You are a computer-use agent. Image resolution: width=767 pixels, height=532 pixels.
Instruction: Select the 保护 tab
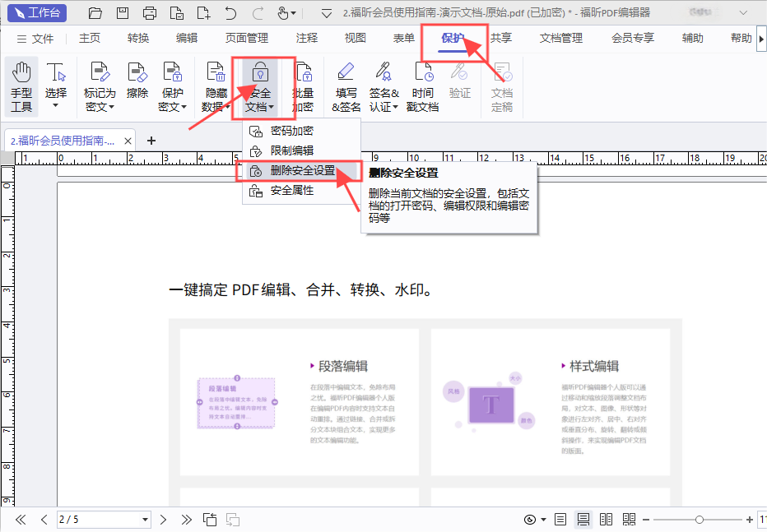[453, 38]
